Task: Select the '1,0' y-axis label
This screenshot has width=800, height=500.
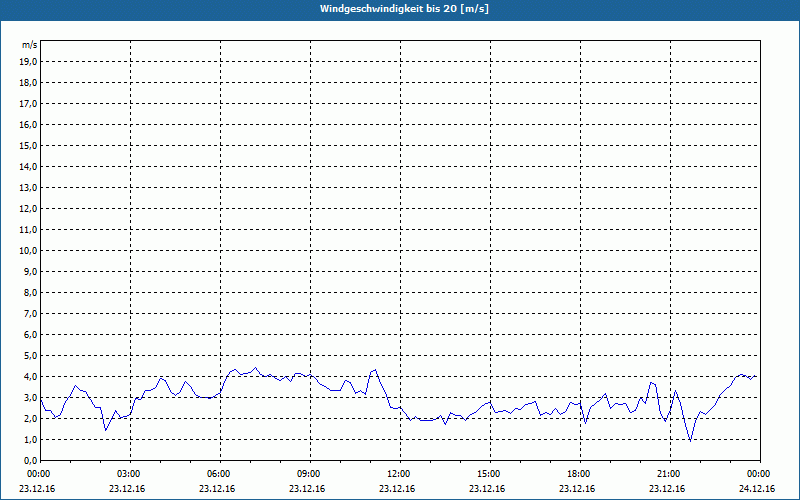Action: tap(30, 439)
